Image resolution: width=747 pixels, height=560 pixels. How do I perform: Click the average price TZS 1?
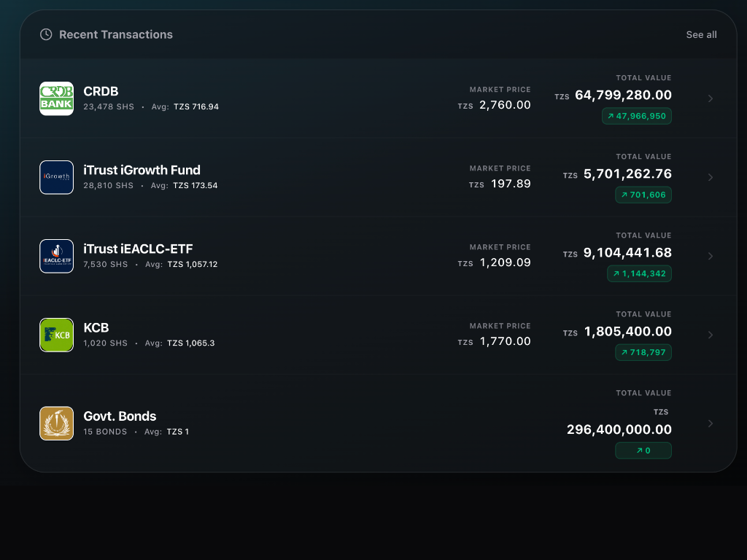pyautogui.click(x=178, y=432)
